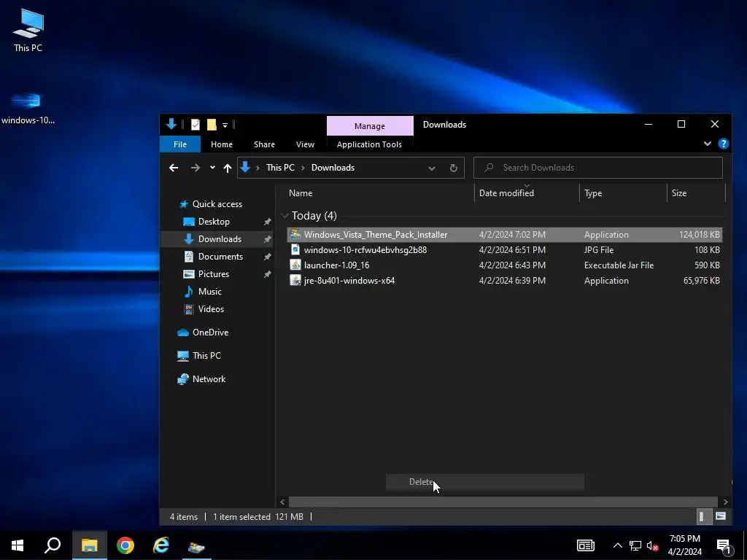Select launcher-1.09_16 jar file
The width and height of the screenshot is (747, 560).
tap(505, 265)
